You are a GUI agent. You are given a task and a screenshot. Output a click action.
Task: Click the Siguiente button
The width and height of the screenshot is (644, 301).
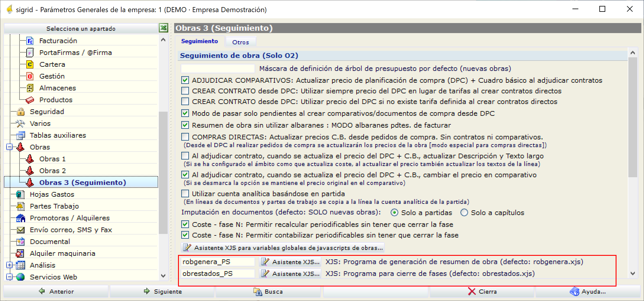pyautogui.click(x=162, y=292)
